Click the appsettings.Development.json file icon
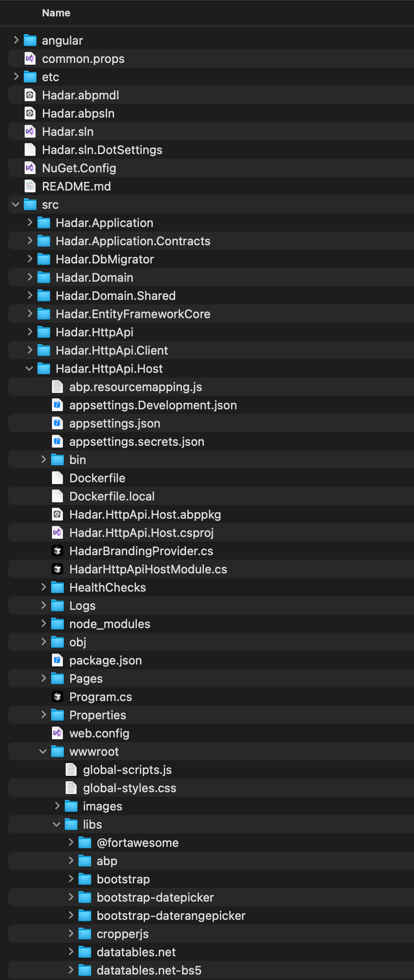Image resolution: width=414 pixels, height=980 pixels. point(57,405)
